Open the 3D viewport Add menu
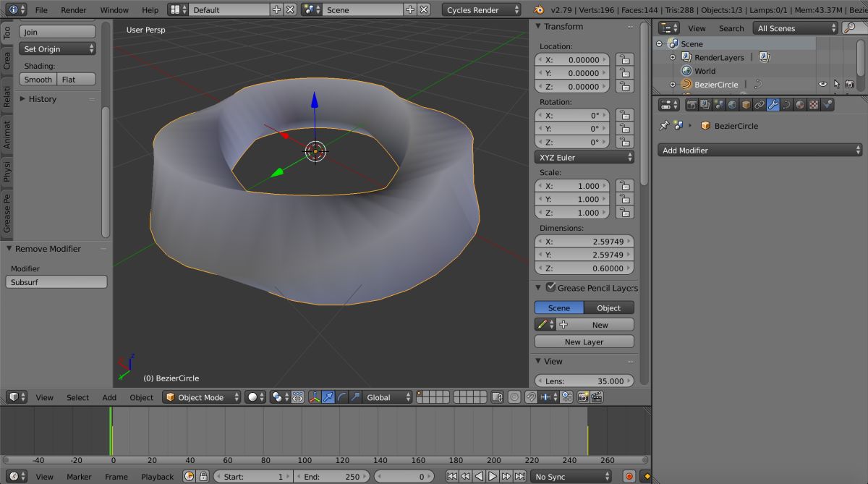The width and height of the screenshot is (868, 484). (x=109, y=397)
